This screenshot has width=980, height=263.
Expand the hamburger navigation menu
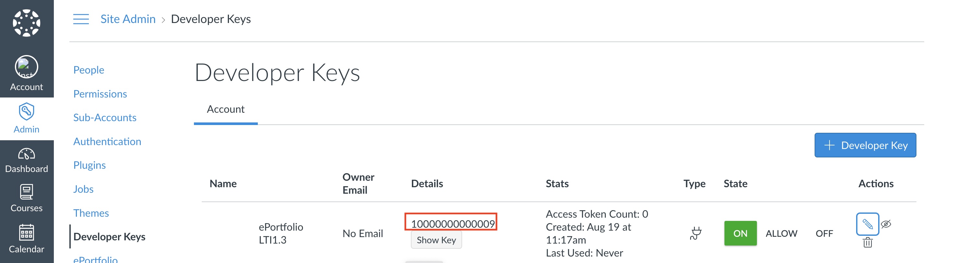[81, 19]
